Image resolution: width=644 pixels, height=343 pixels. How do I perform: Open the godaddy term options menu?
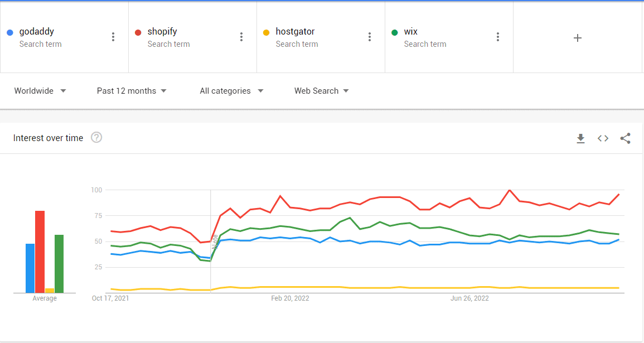pyautogui.click(x=113, y=37)
